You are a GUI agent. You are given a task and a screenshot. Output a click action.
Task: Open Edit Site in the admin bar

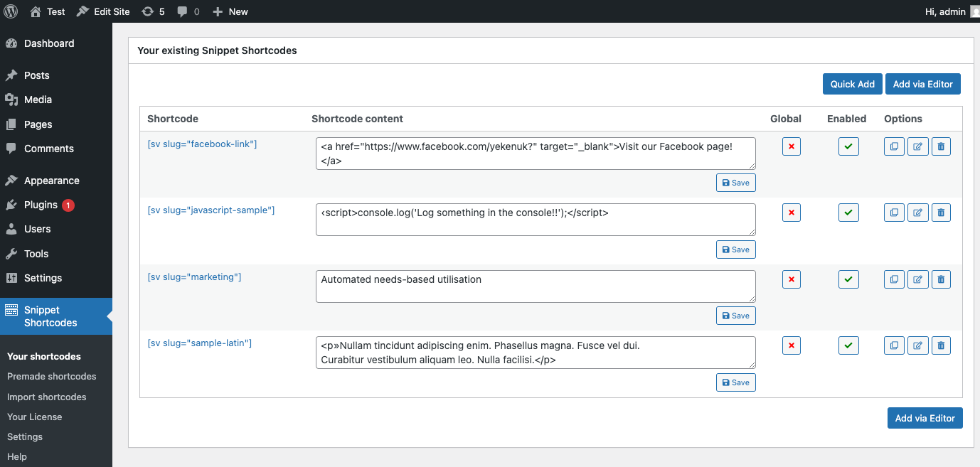click(x=103, y=11)
